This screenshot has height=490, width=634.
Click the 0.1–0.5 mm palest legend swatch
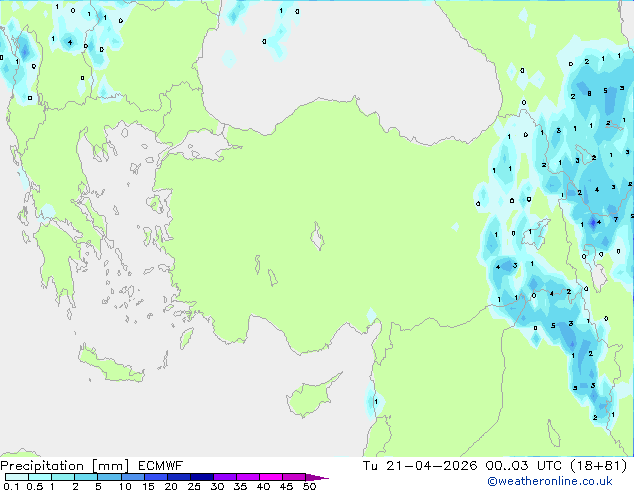click(17, 477)
